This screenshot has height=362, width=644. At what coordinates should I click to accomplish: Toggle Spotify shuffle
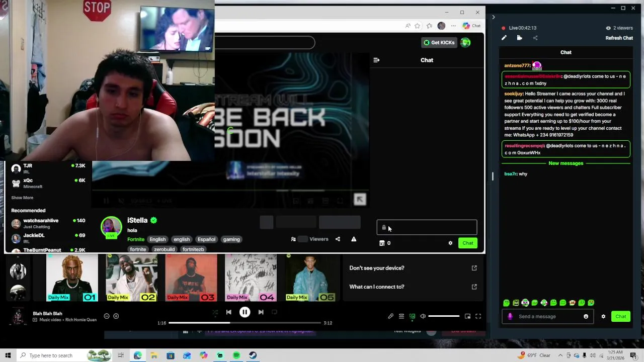[x=215, y=312]
